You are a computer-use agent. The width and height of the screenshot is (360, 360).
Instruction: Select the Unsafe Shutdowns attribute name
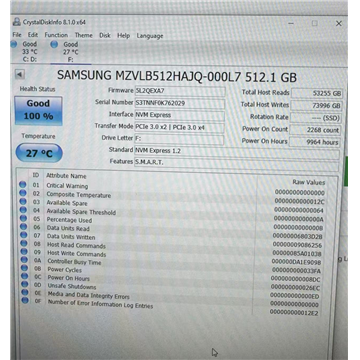[72, 287]
